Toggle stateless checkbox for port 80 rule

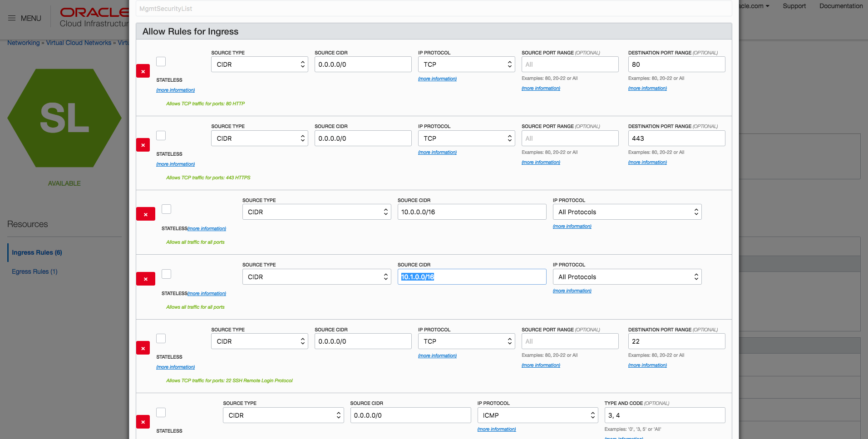[x=161, y=61]
